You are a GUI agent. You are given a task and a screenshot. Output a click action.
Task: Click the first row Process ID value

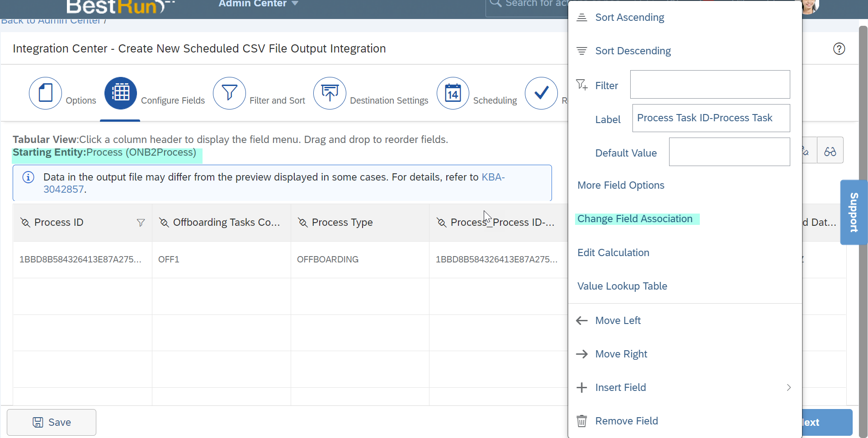[80, 260]
